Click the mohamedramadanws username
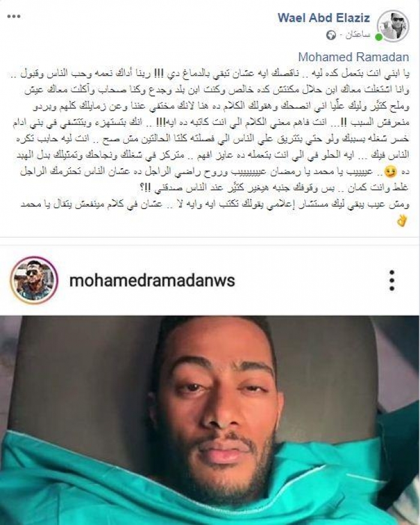This screenshot has height=525, width=420. point(152,281)
